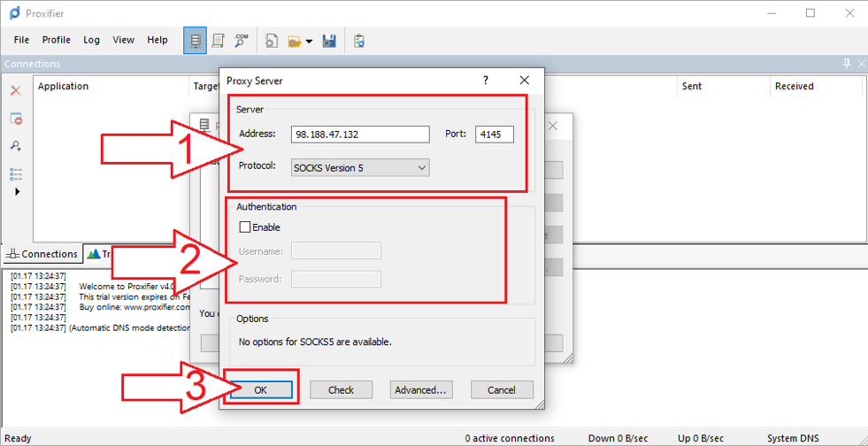Click '0 active connections' in status bar
The height and width of the screenshot is (446, 868).
coord(510,438)
